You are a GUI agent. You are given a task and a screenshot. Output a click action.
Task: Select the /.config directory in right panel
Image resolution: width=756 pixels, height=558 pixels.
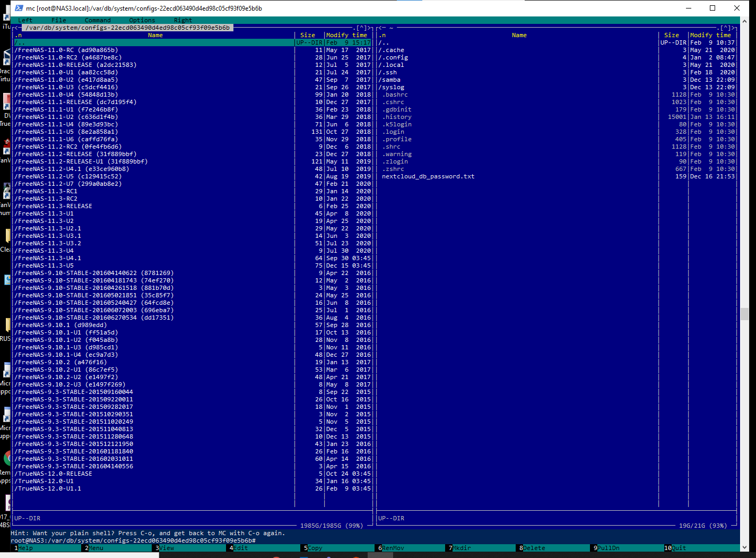tap(557, 57)
